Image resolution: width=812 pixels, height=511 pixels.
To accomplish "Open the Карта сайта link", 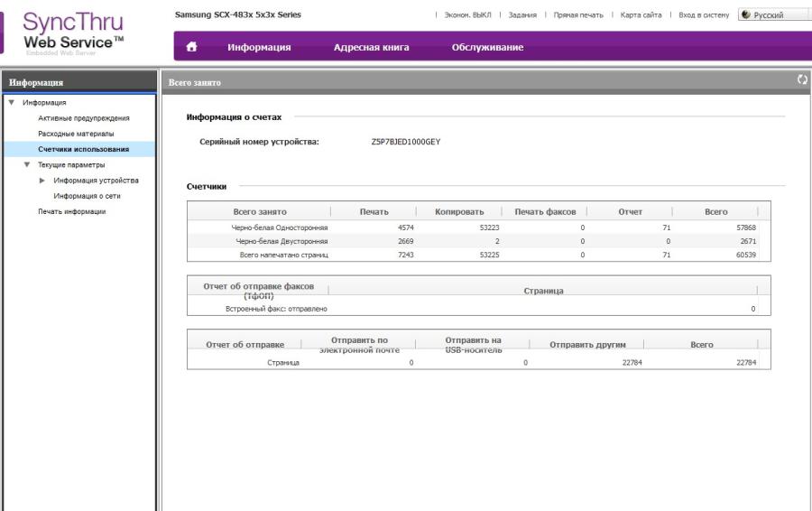I will coord(640,15).
